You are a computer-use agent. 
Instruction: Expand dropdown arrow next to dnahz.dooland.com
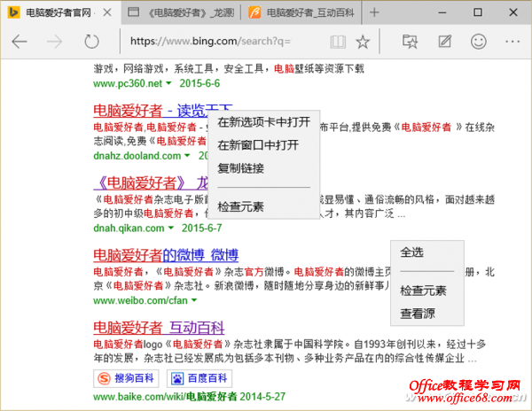pyautogui.click(x=189, y=156)
